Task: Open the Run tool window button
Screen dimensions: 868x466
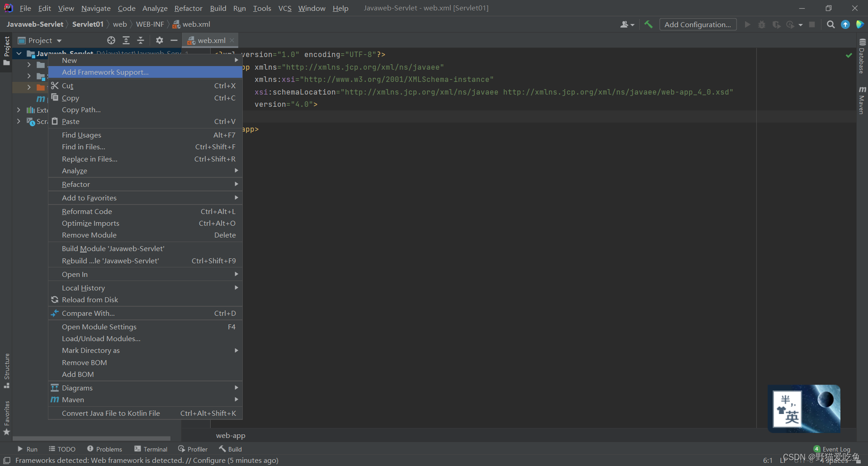Action: 28,449
